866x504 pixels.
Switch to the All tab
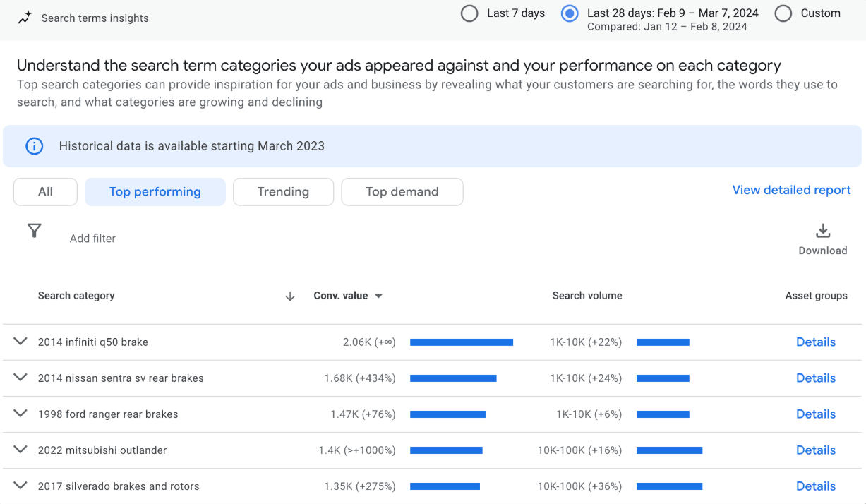(45, 192)
